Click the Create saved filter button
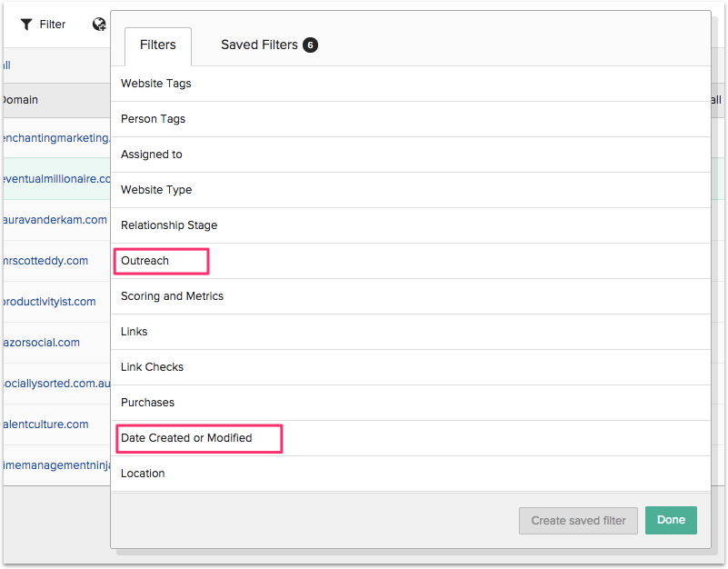The width and height of the screenshot is (728, 569). 578,520
